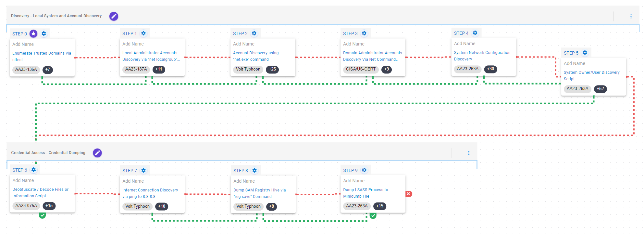Click green checkmark below Step 6 card
Image resolution: width=644 pixels, height=235 pixels.
coord(42,215)
